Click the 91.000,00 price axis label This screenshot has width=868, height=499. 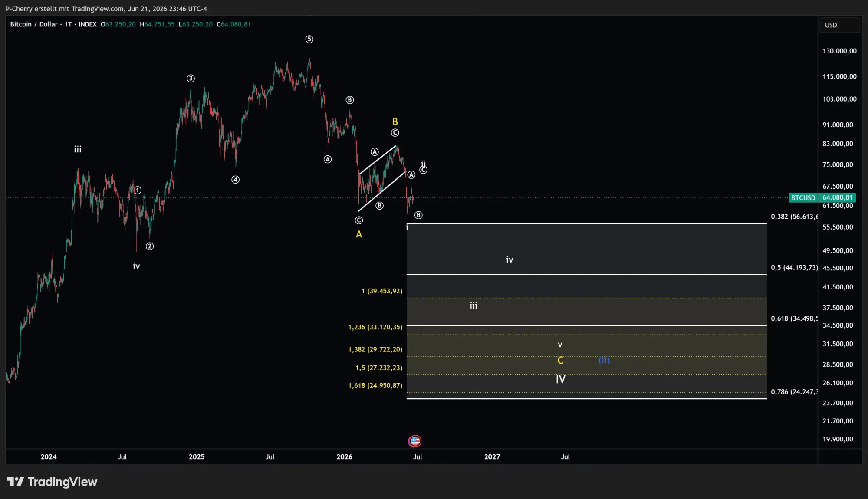coord(838,125)
